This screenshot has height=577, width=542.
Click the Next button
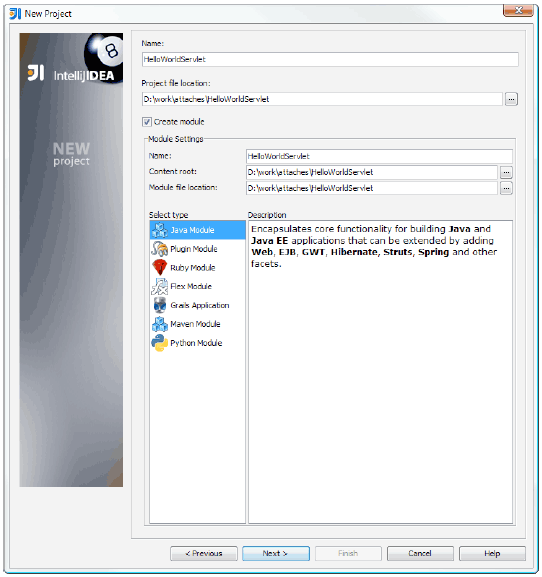point(276,553)
